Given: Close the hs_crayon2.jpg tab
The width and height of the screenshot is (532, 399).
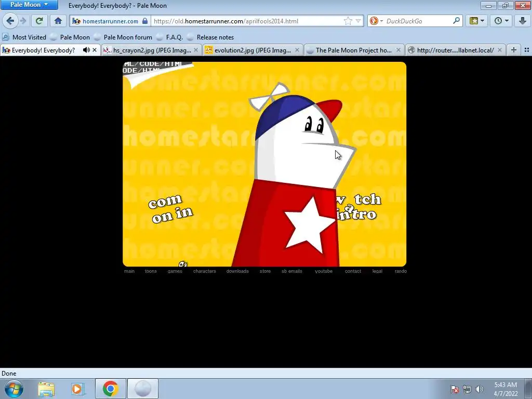Looking at the screenshot, I should point(196,50).
